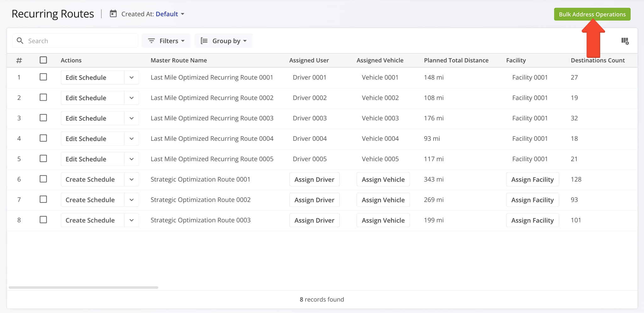The width and height of the screenshot is (644, 313).
Task: Click the calendar icon beside Created At
Action: (113, 14)
